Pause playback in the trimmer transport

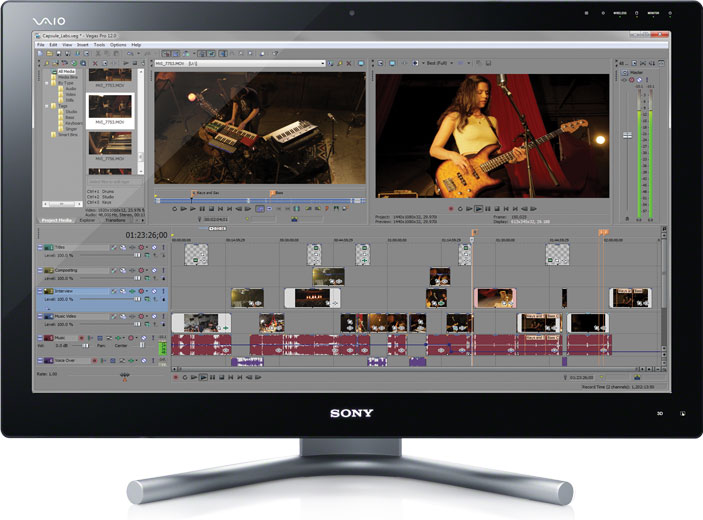click(x=202, y=209)
